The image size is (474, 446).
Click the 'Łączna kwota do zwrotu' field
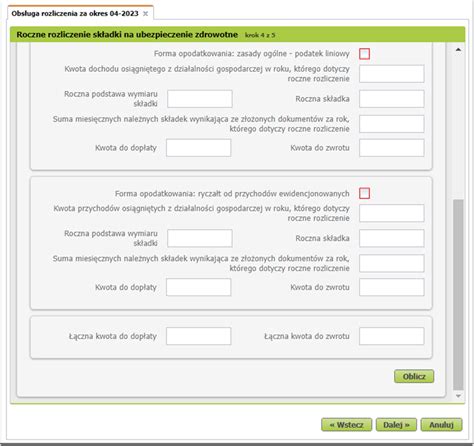392,336
